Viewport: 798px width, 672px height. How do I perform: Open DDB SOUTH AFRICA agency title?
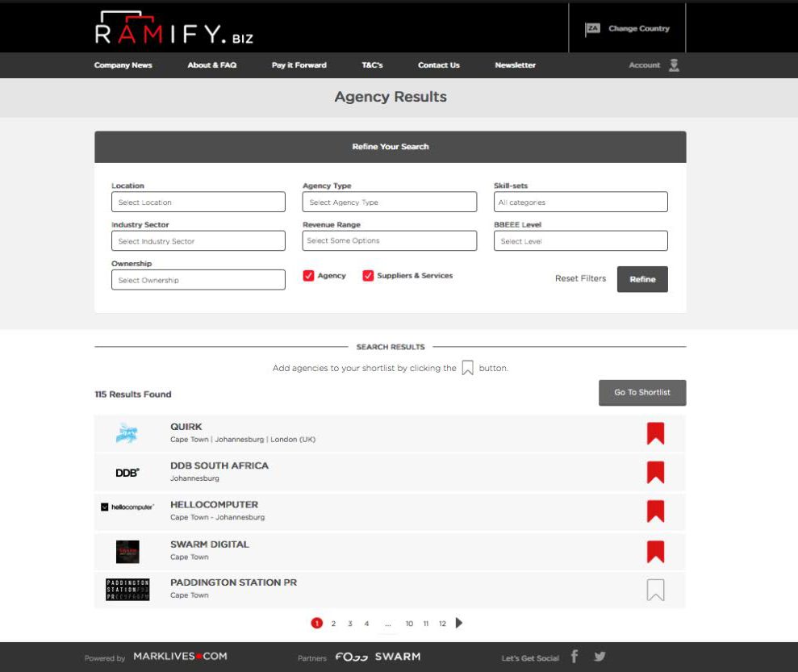(219, 465)
